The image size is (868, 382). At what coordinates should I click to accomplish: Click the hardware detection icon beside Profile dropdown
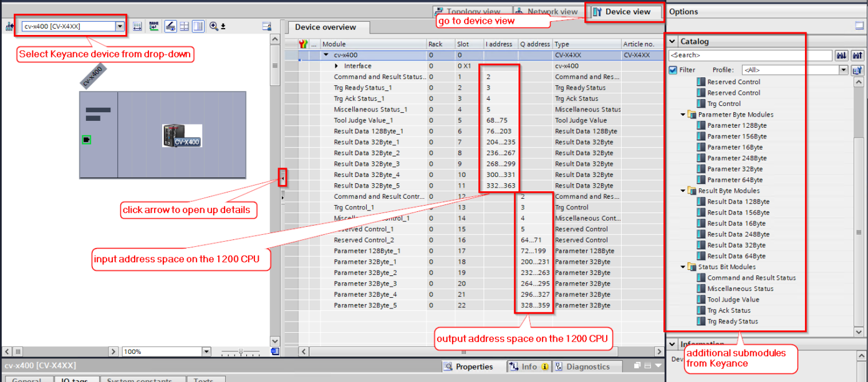[x=857, y=69]
